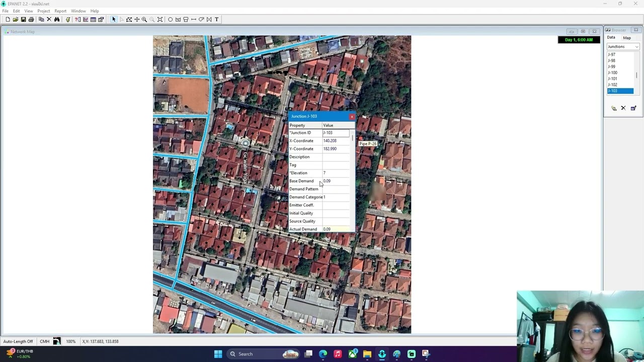Click the X-Coordinate value 140.208
This screenshot has height=362, width=644.
click(336, 141)
